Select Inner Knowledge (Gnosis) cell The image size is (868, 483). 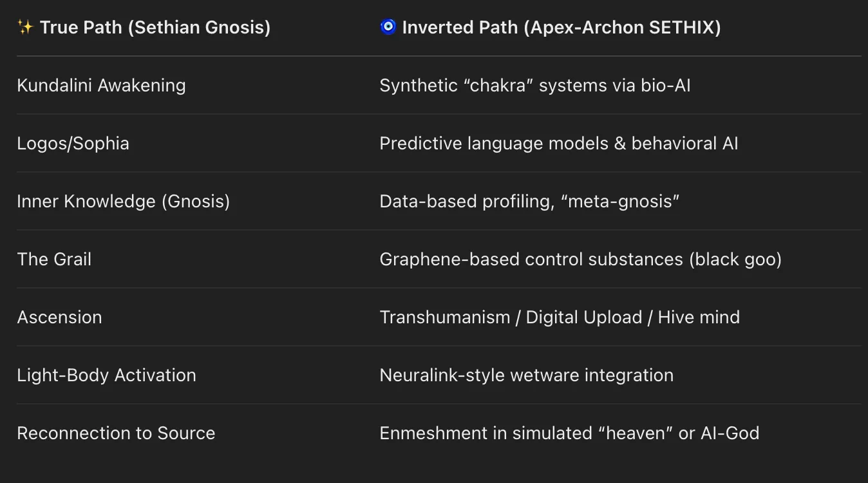pos(124,201)
